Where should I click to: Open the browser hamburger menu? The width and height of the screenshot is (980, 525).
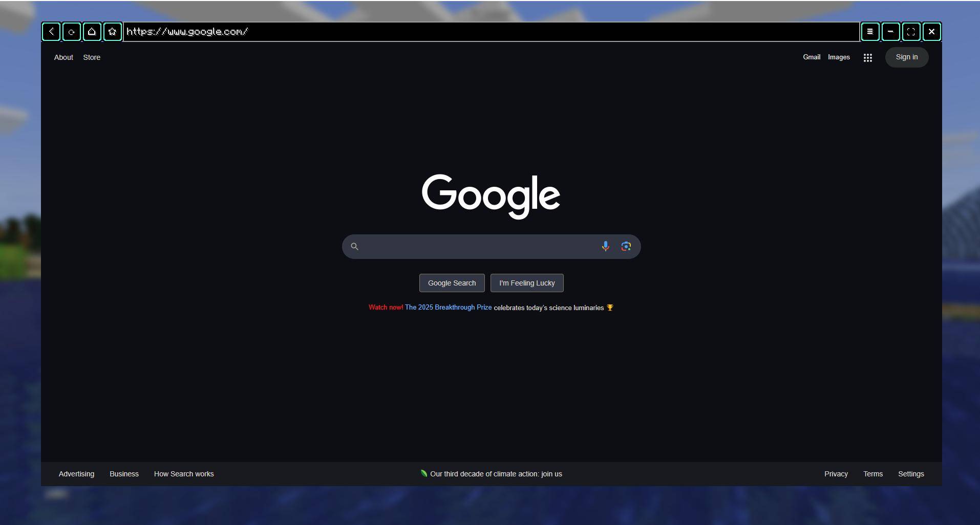870,32
